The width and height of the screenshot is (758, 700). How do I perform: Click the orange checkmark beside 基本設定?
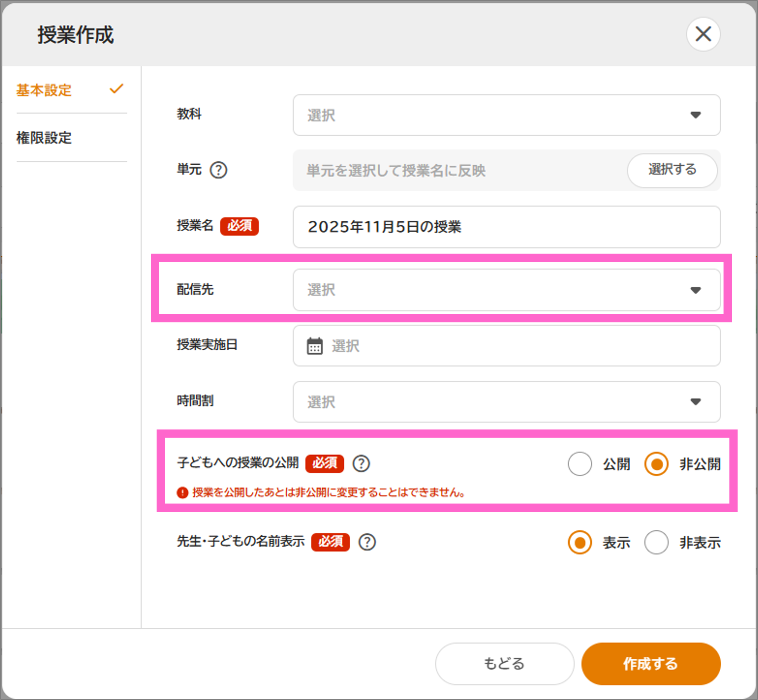pos(116,89)
